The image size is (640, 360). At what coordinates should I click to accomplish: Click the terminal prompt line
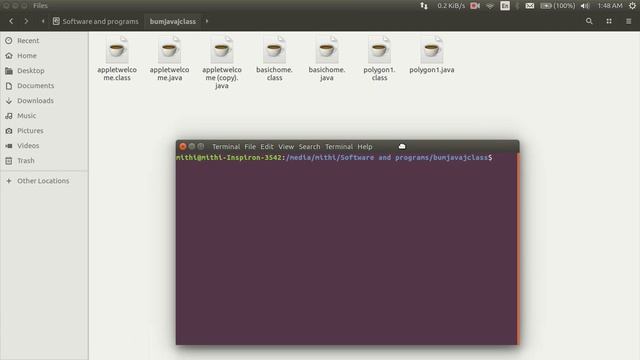pyautogui.click(x=334, y=158)
